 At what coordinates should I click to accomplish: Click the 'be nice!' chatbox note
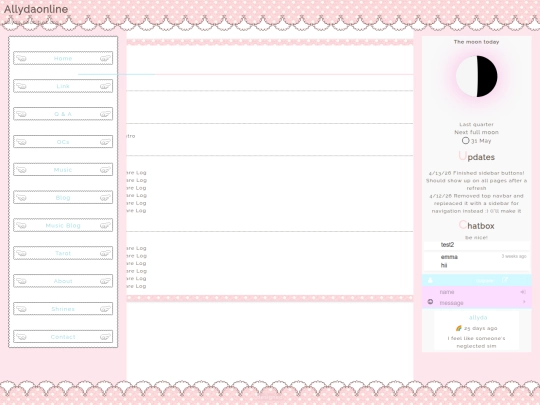(477, 238)
